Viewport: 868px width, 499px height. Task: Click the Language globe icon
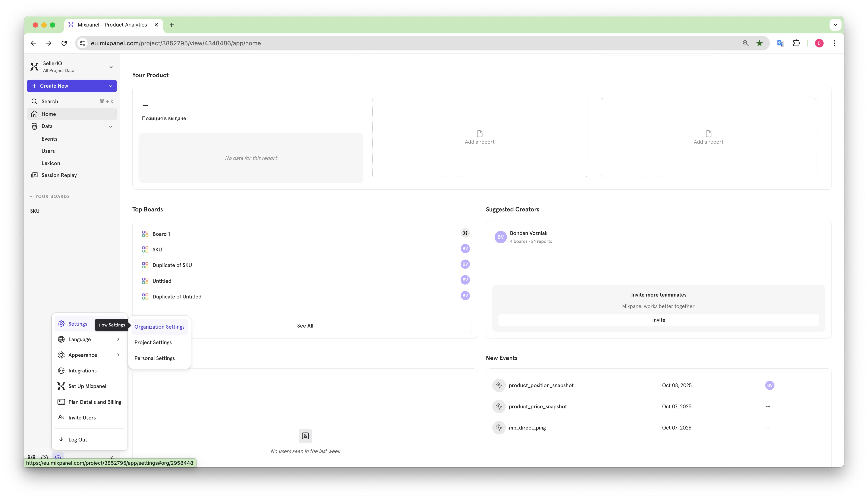[x=61, y=339]
